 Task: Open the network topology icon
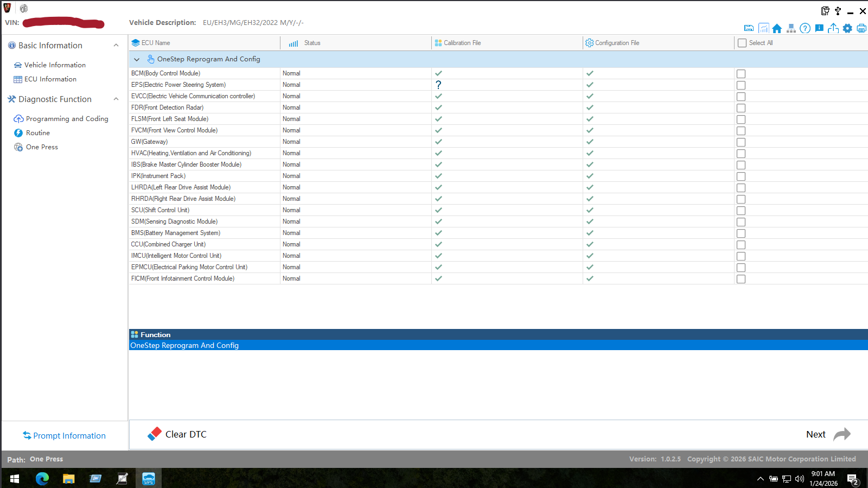(x=791, y=29)
